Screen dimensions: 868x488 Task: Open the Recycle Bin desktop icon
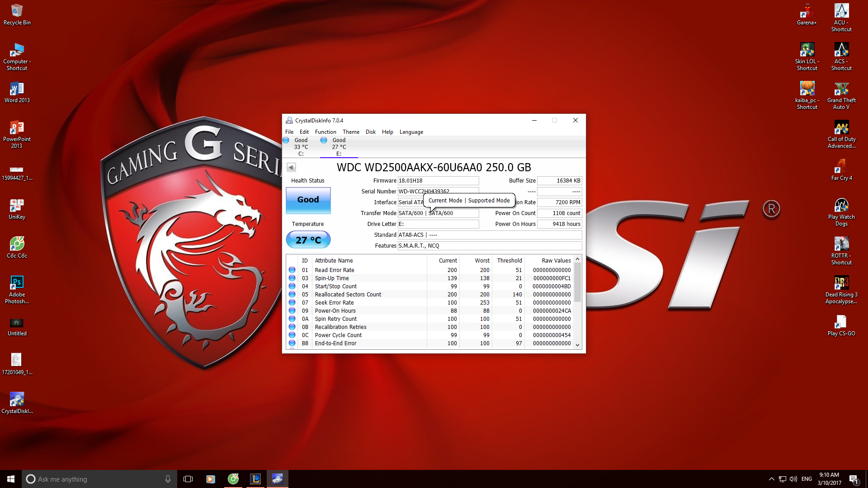pos(17,14)
